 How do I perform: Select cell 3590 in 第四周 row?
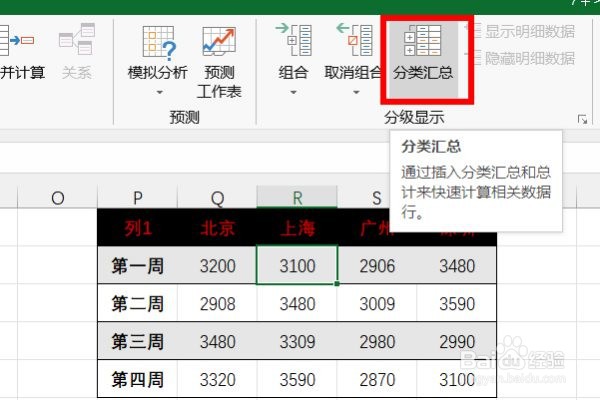pyautogui.click(x=297, y=379)
